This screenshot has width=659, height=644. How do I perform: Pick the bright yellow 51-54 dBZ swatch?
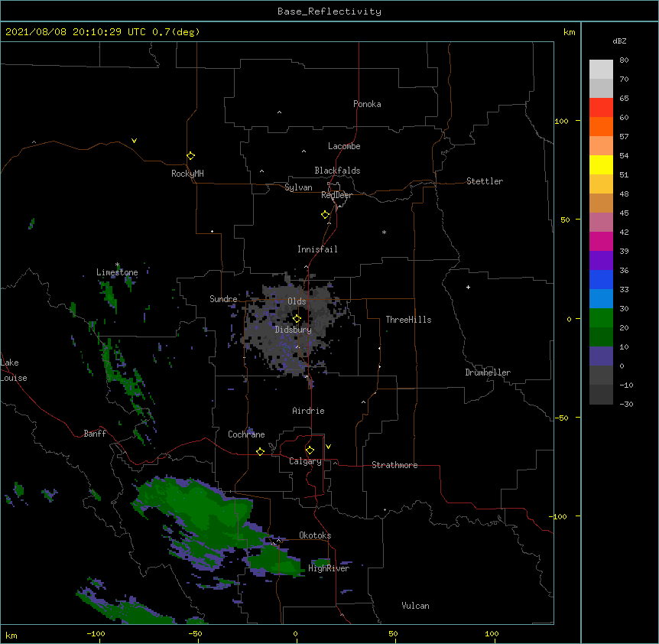601,164
